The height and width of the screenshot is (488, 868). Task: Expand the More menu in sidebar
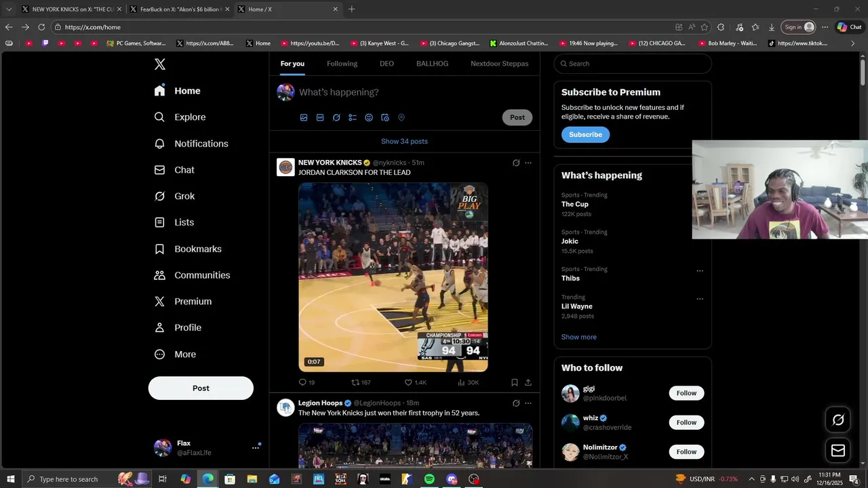point(176,354)
